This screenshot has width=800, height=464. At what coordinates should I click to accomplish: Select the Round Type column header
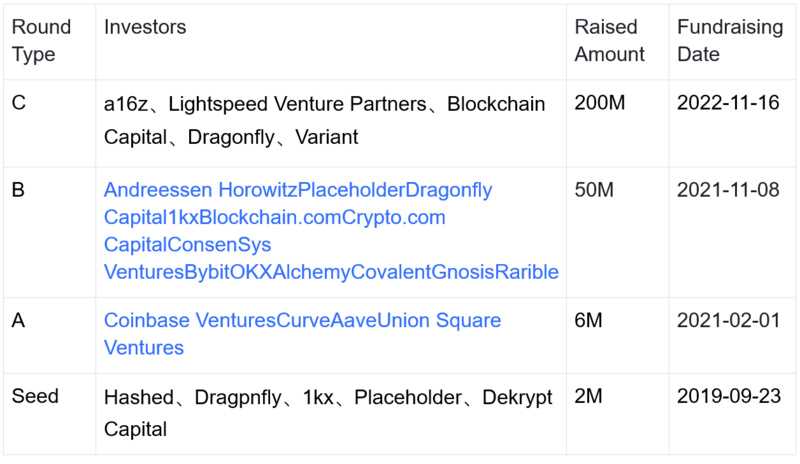point(33,41)
